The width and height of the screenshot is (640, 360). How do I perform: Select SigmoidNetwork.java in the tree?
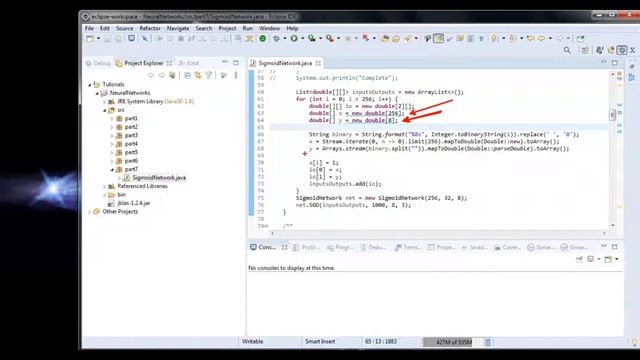tap(159, 178)
